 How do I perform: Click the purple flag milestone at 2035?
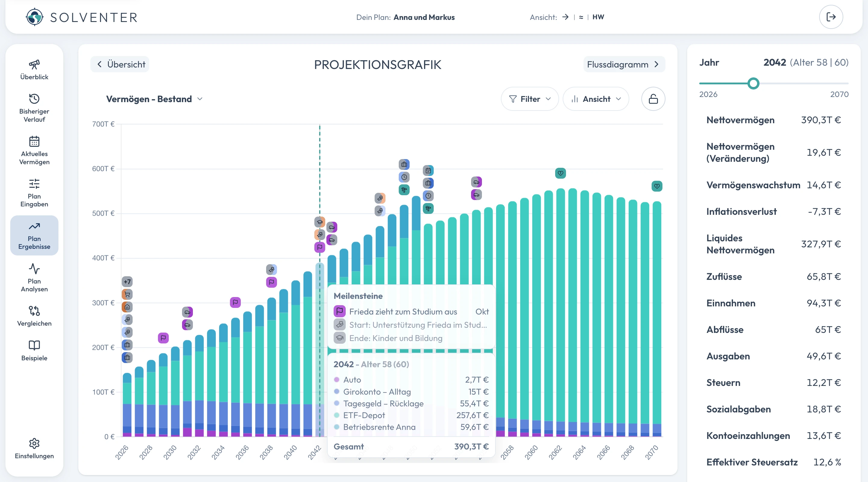tap(235, 302)
